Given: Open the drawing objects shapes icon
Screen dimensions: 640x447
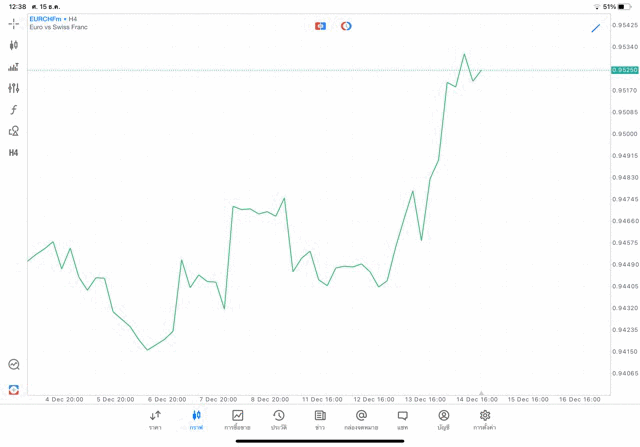Looking at the screenshot, I should coord(14,131).
